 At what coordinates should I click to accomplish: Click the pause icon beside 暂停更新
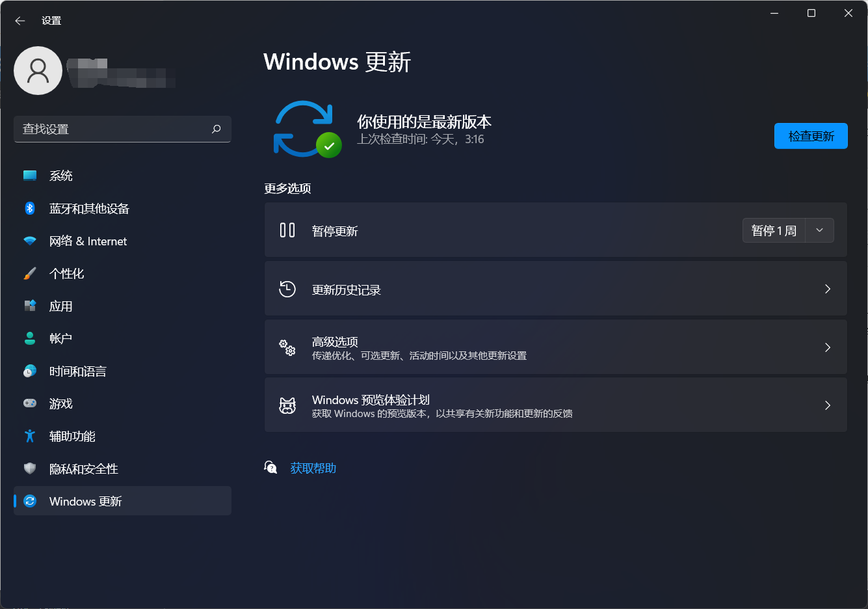click(287, 230)
